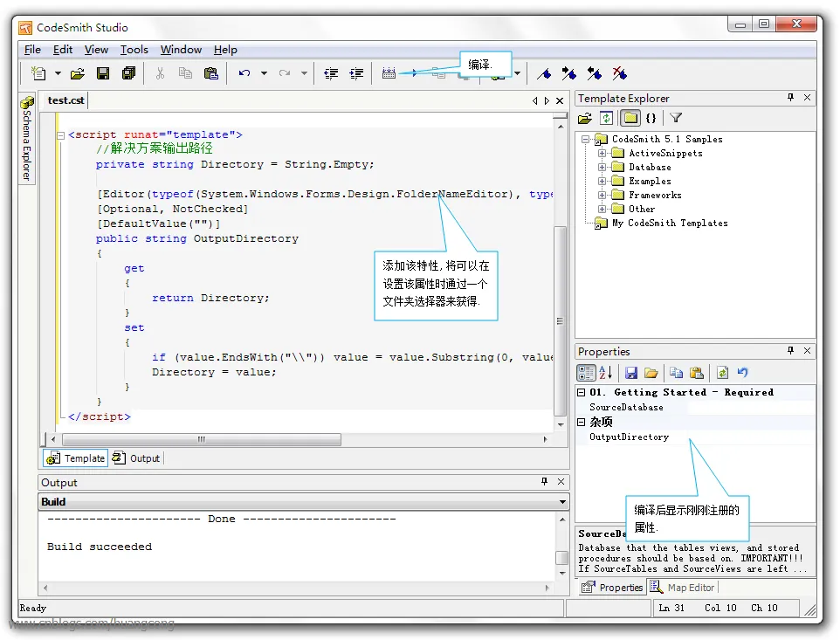Toggle categorized view in Properties panel
Image resolution: width=840 pixels, height=640 pixels.
pos(586,373)
